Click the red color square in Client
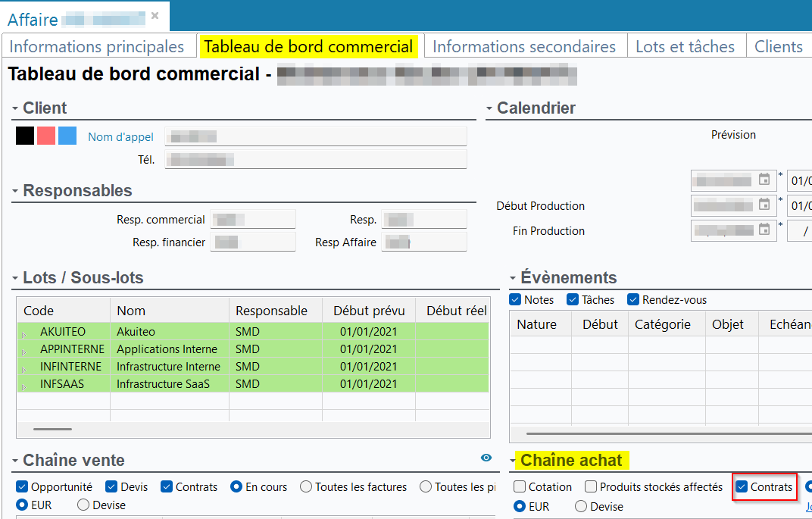 pyautogui.click(x=46, y=136)
